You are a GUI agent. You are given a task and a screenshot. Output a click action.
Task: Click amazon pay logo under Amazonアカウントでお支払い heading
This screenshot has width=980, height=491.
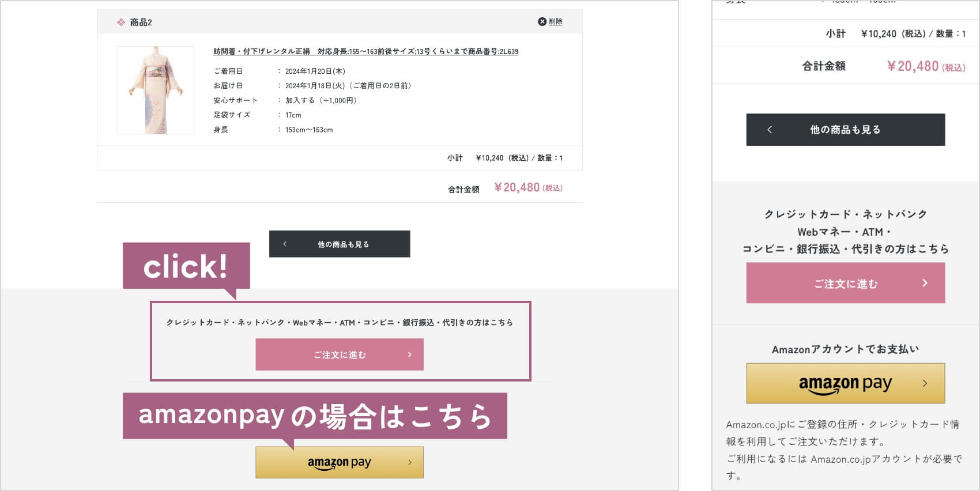[x=845, y=384]
